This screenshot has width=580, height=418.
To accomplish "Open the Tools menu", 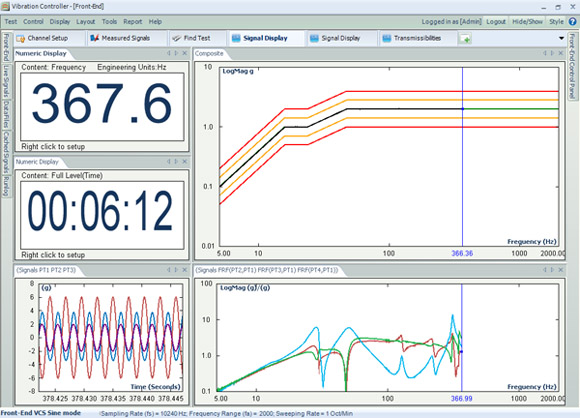I will click(109, 21).
